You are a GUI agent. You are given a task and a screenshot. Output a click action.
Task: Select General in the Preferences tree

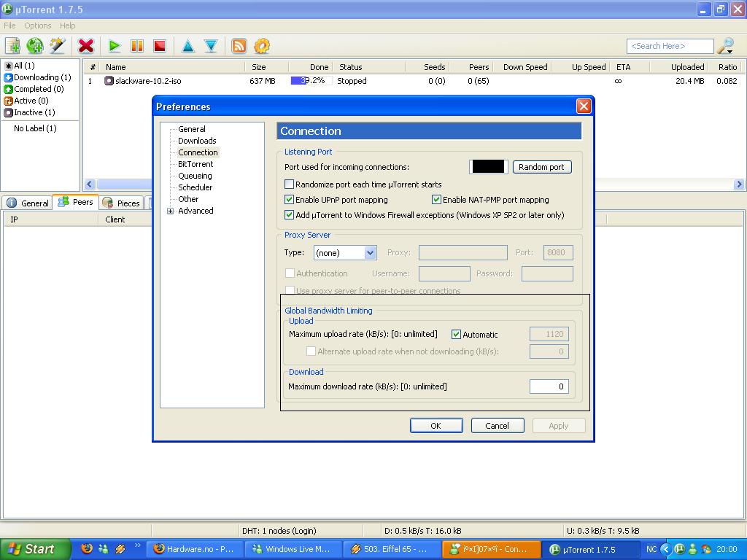click(192, 129)
